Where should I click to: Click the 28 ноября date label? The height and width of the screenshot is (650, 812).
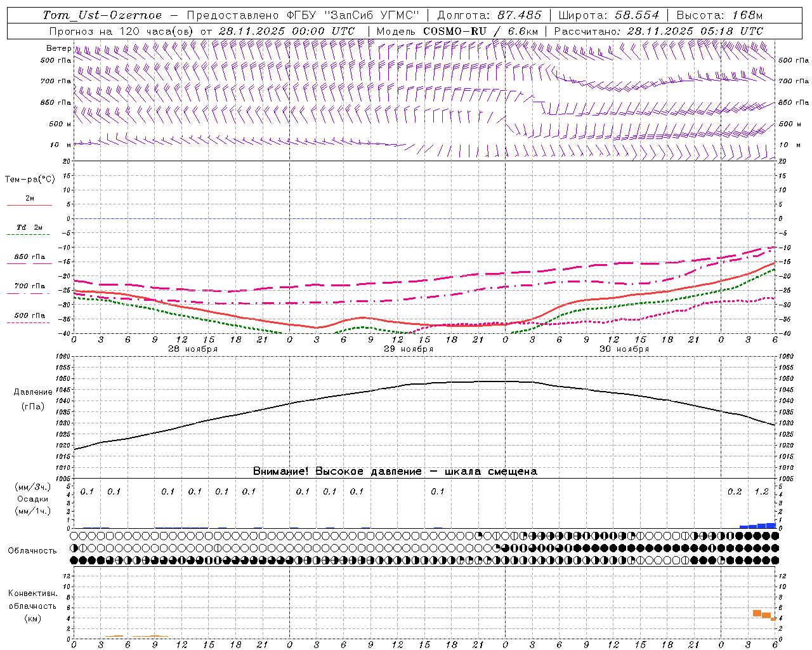pyautogui.click(x=193, y=349)
